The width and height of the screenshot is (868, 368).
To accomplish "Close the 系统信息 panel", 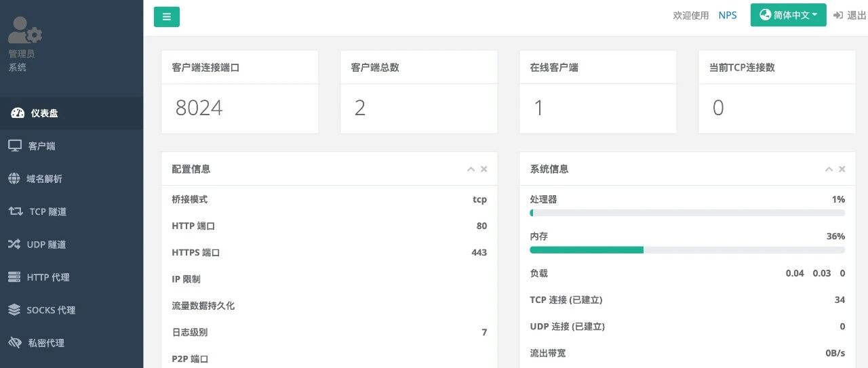I will [x=842, y=169].
